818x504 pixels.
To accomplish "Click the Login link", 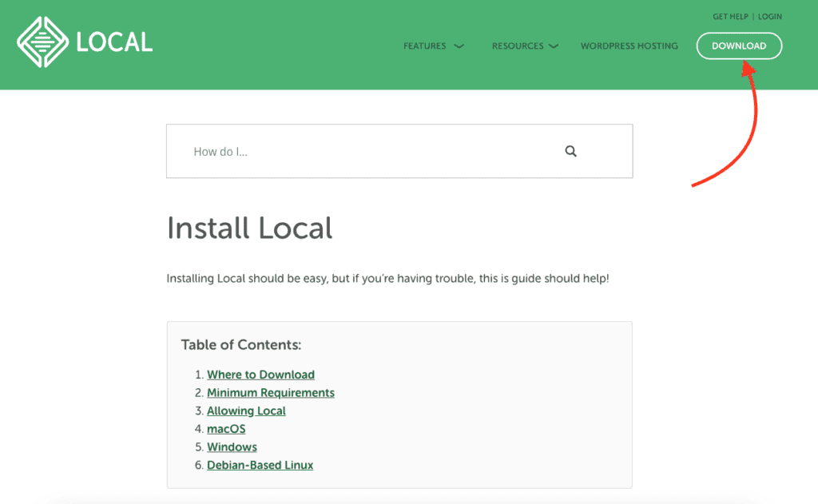I will [770, 17].
